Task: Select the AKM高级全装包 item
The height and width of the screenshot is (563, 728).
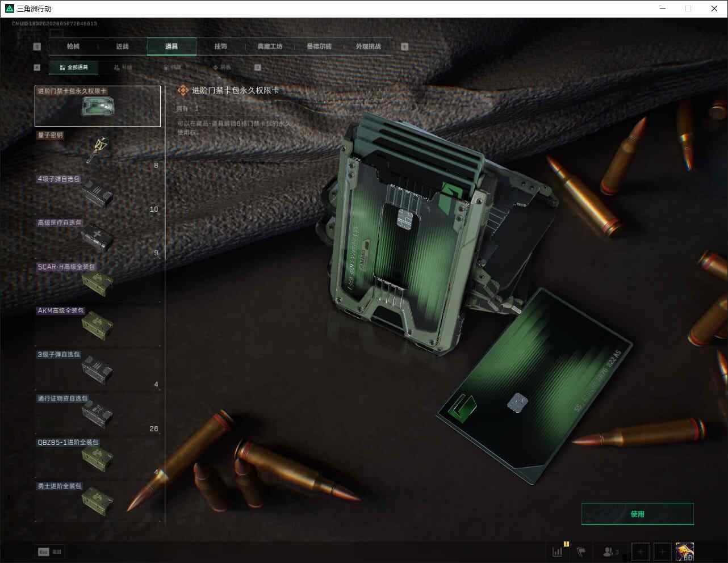Action: [98, 326]
